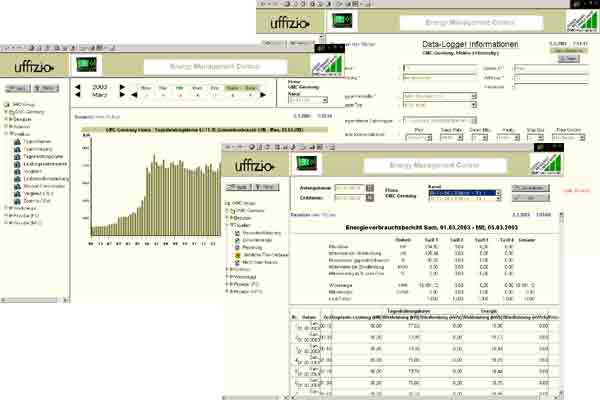600x400 pixels.
Task: Open calendar picker next to Enddatum
Action: pyautogui.click(x=370, y=199)
